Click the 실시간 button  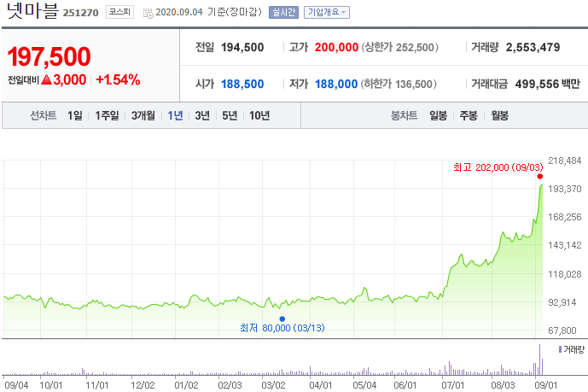(283, 12)
